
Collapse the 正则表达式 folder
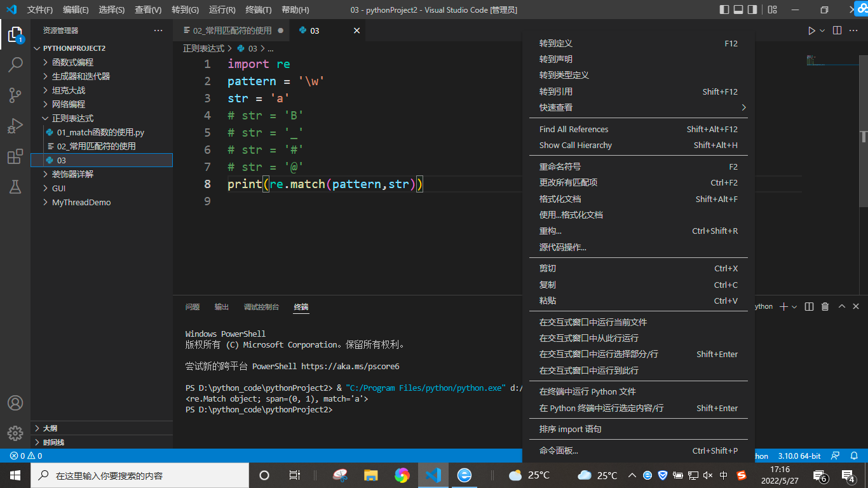click(x=102, y=118)
